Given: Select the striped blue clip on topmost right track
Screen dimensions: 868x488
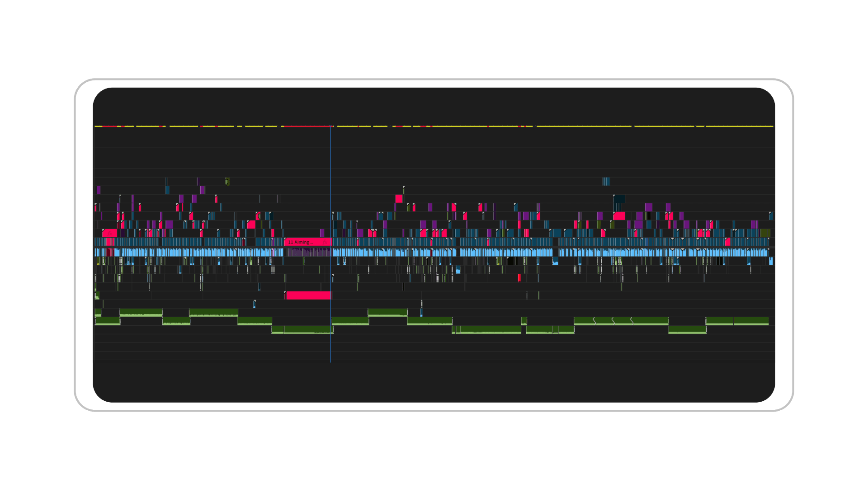Looking at the screenshot, I should click(x=606, y=182).
